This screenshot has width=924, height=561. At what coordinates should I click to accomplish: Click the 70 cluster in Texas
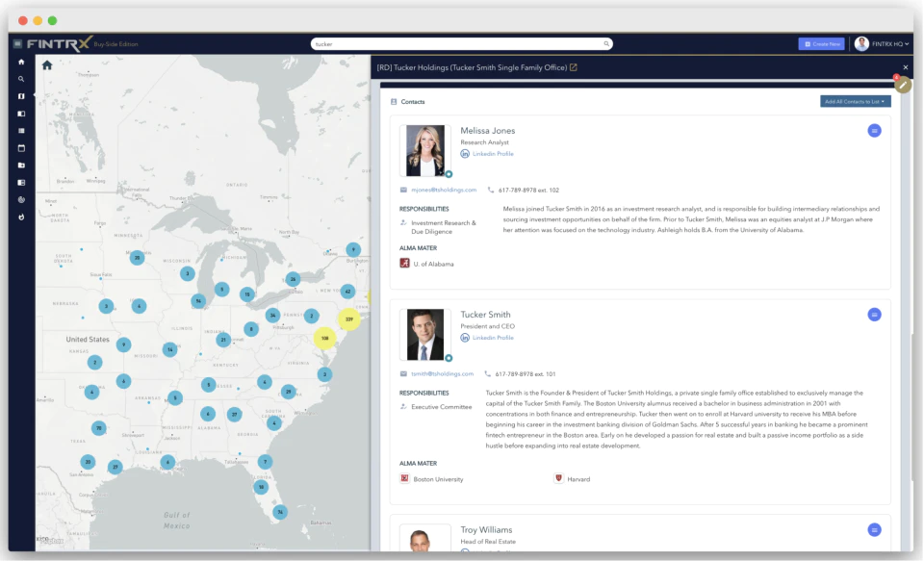pos(98,428)
